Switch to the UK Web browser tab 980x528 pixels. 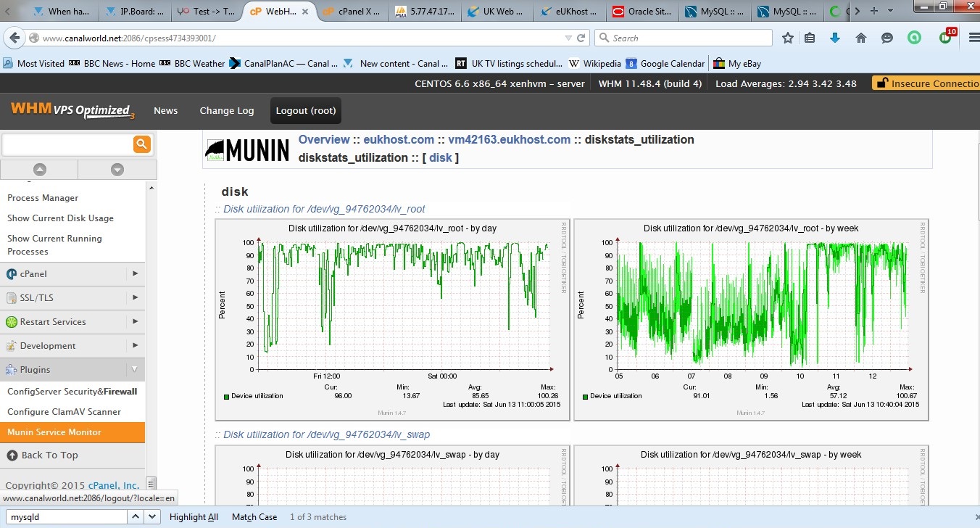point(497,12)
